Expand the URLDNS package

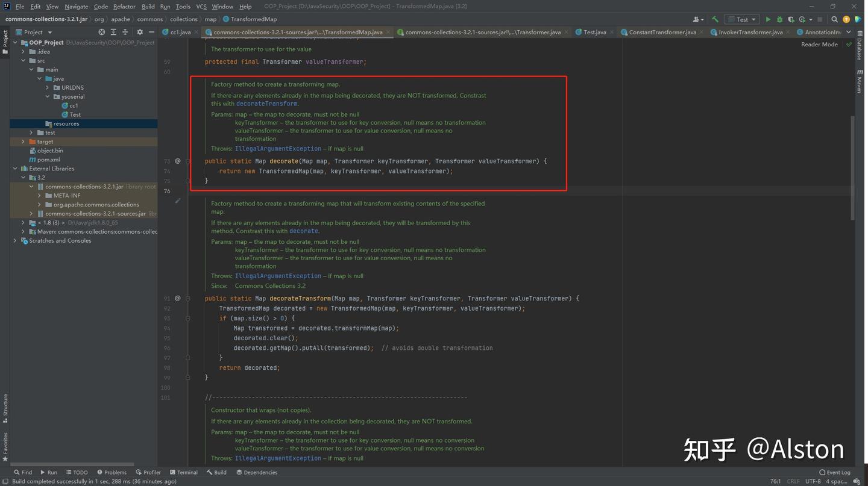(x=48, y=88)
